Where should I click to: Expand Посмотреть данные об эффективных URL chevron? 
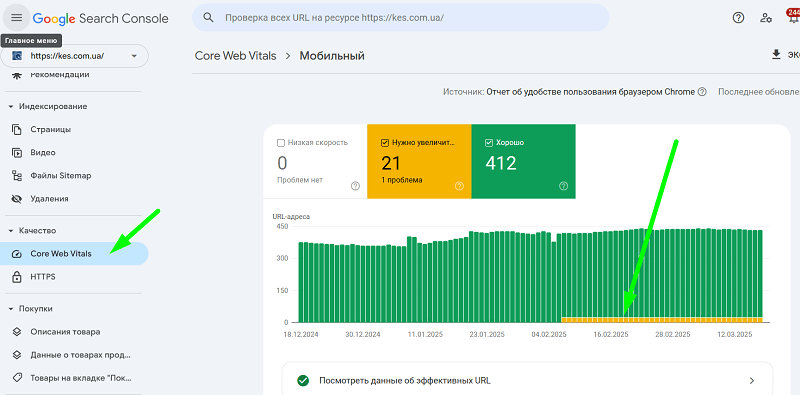pos(751,381)
